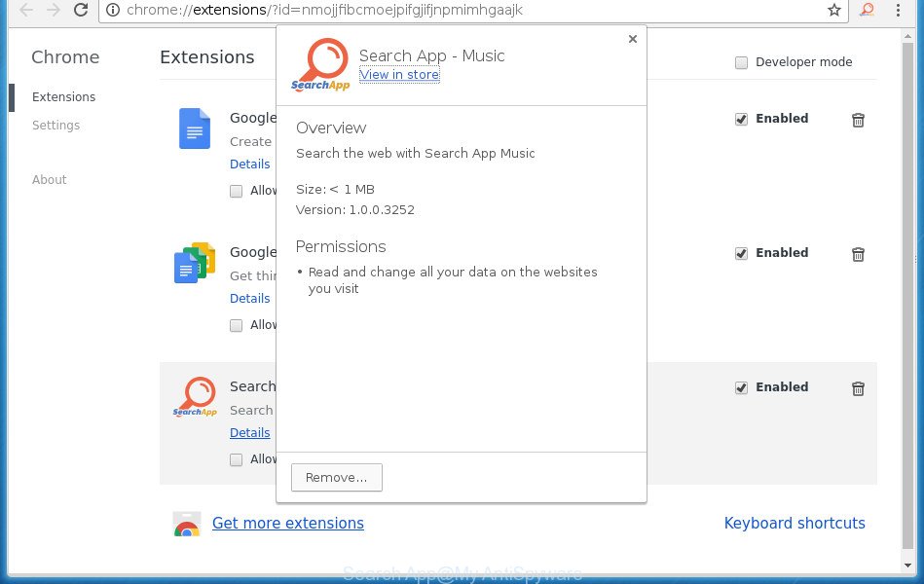Delete second Google extension with trash icon

coord(858,255)
